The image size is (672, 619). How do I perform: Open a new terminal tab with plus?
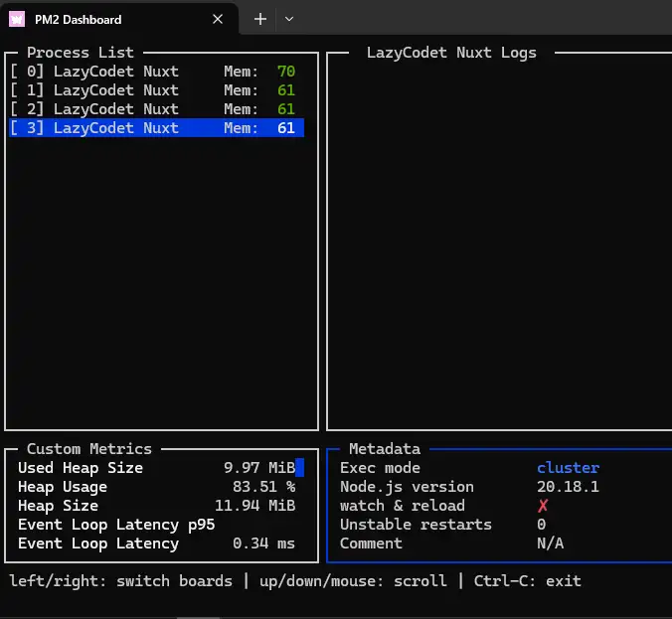point(260,19)
